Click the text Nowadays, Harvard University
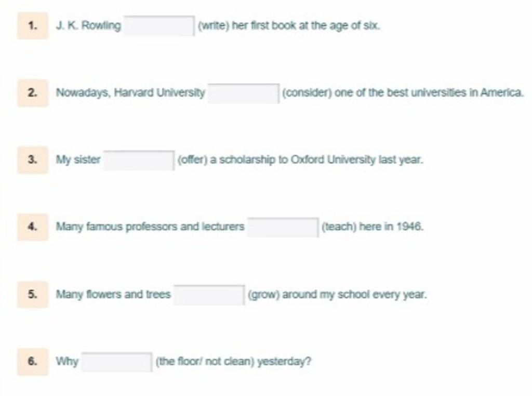532x396 pixels. [130, 93]
